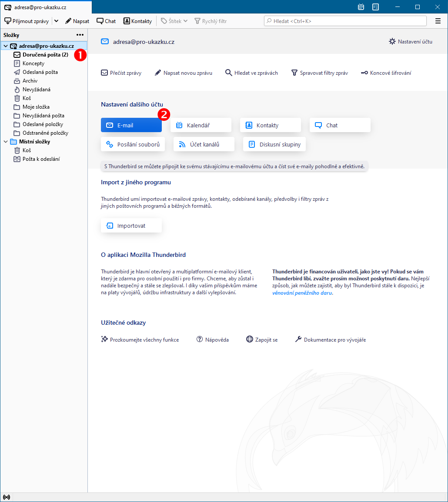Open Koncové šifrování settings
This screenshot has width=448, height=502.
[x=386, y=73]
